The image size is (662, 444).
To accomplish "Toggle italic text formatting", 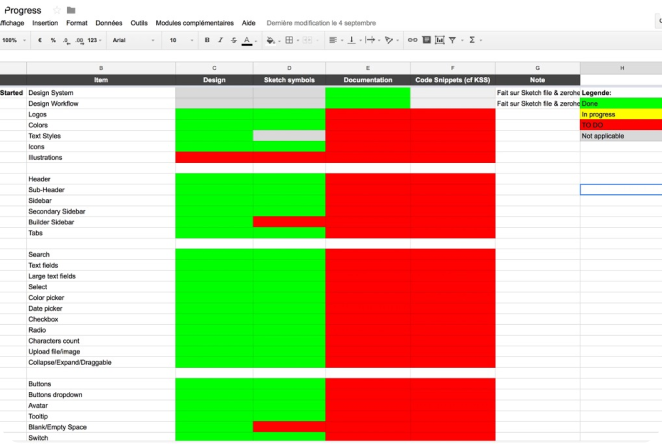I will point(220,40).
